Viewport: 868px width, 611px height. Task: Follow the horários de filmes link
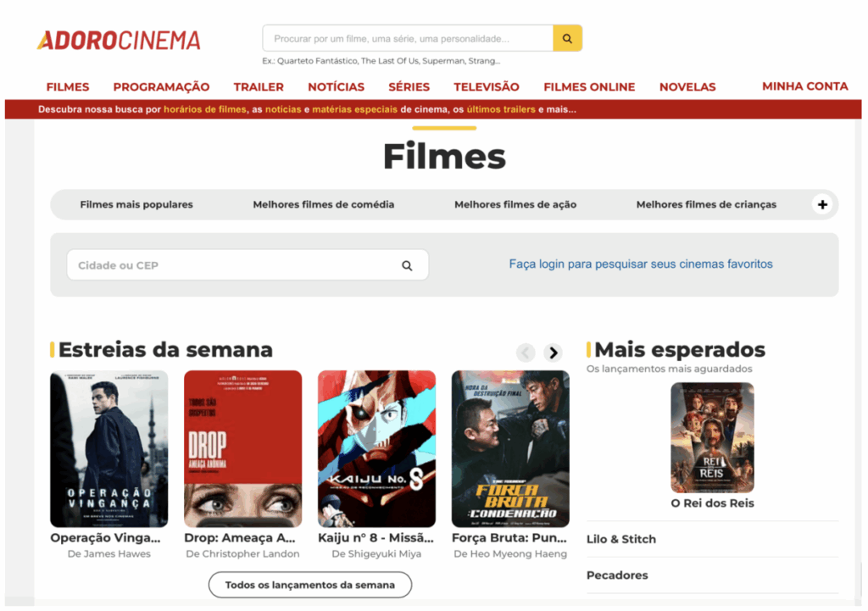205,109
